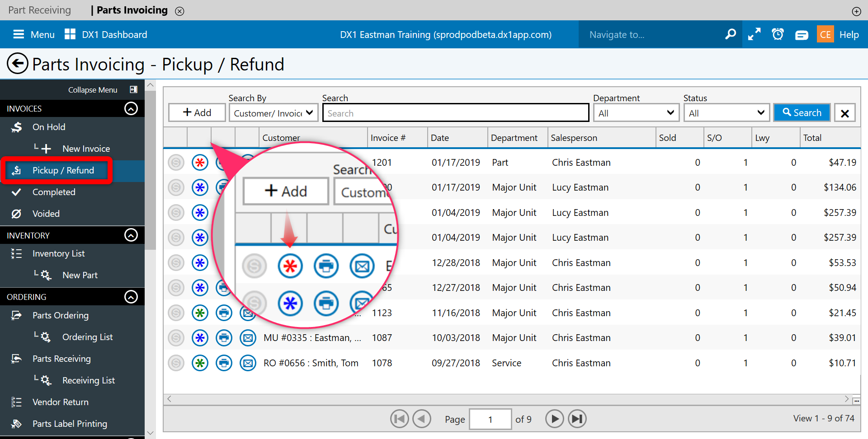Go to next page button
The image size is (868, 439).
click(x=555, y=419)
